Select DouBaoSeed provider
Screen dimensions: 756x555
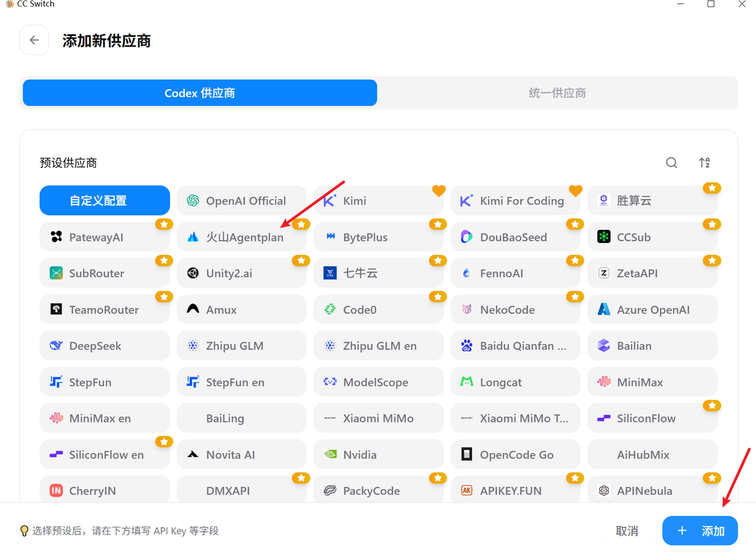pyautogui.click(x=516, y=237)
